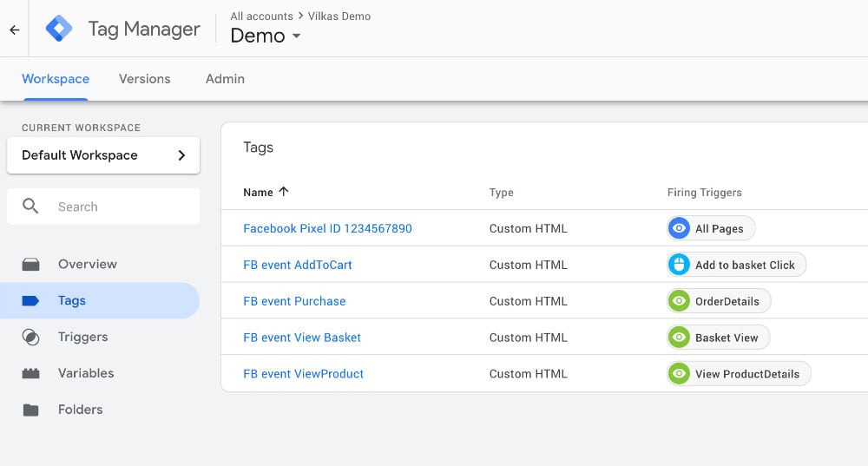Click the Add to basket Click mouse icon
This screenshot has width=868, height=466.
(679, 265)
